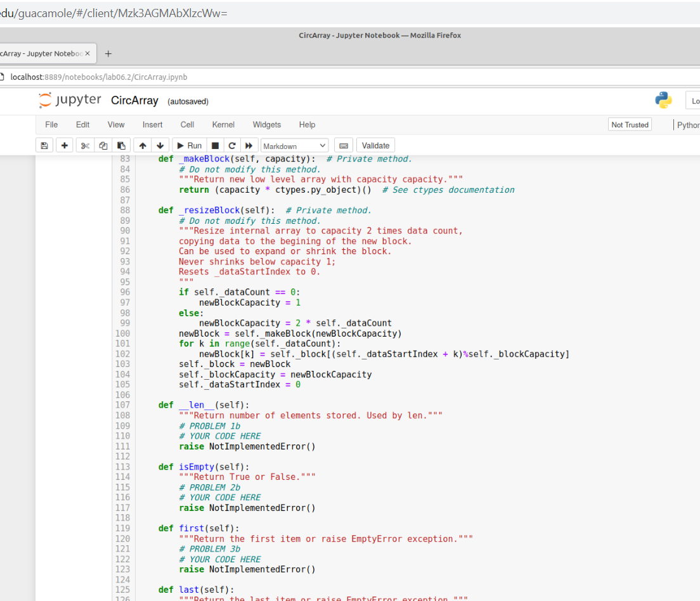Move selected cell down with down arrow
The image size is (700, 601).
pos(160,145)
